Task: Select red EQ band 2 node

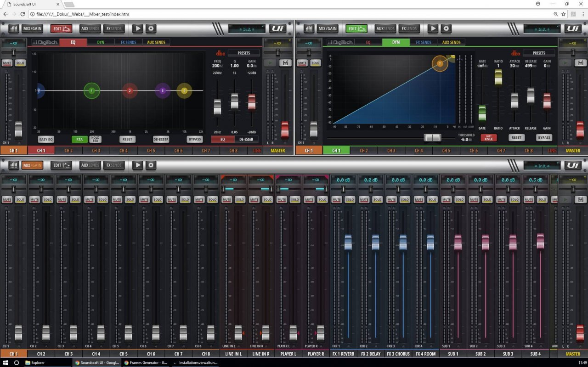Action: point(130,91)
